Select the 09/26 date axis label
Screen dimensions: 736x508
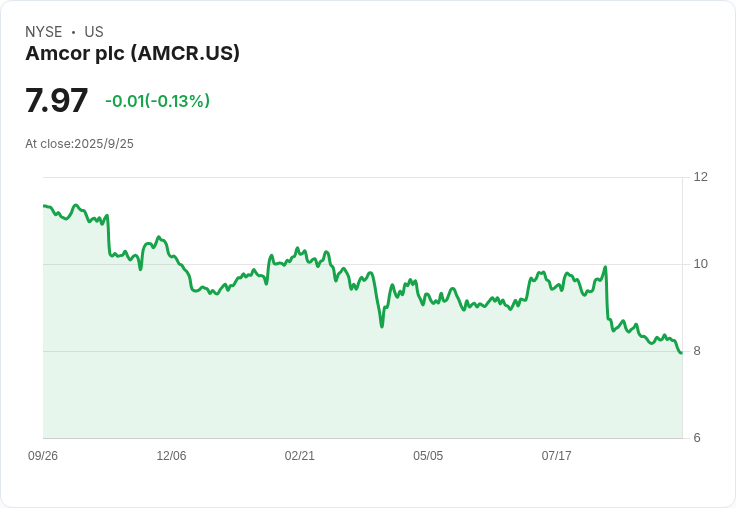(x=43, y=456)
